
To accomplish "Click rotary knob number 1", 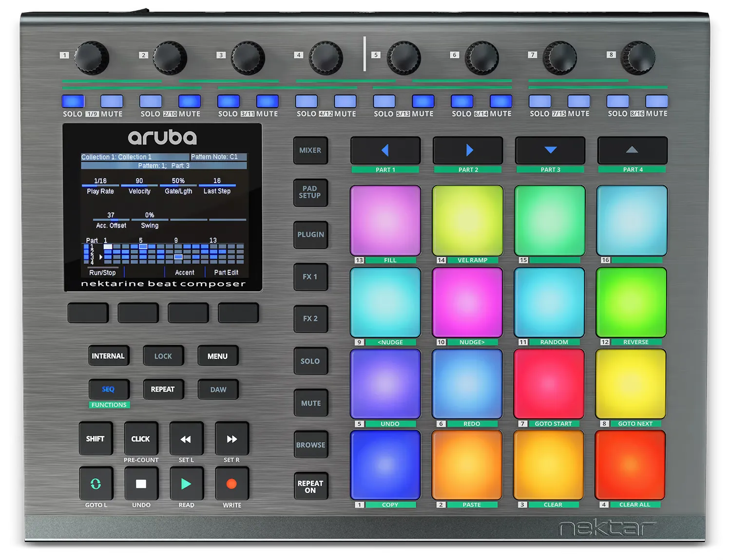I will (91, 57).
